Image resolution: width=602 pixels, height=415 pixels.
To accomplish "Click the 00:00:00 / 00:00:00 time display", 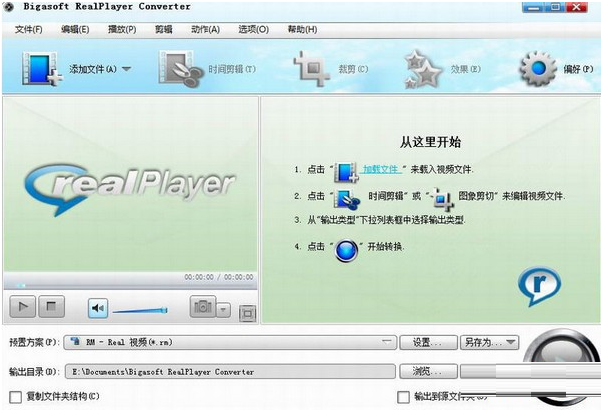I will 219,277.
